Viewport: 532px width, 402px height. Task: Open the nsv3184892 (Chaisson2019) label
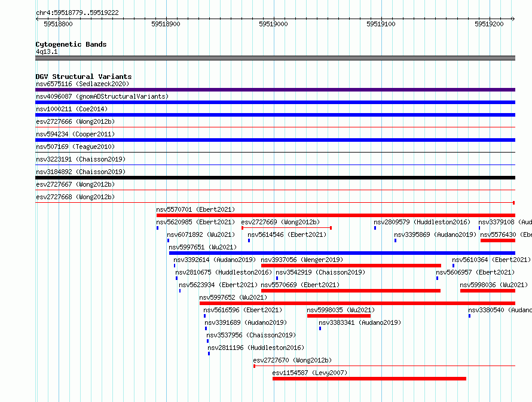pyautogui.click(x=81, y=172)
